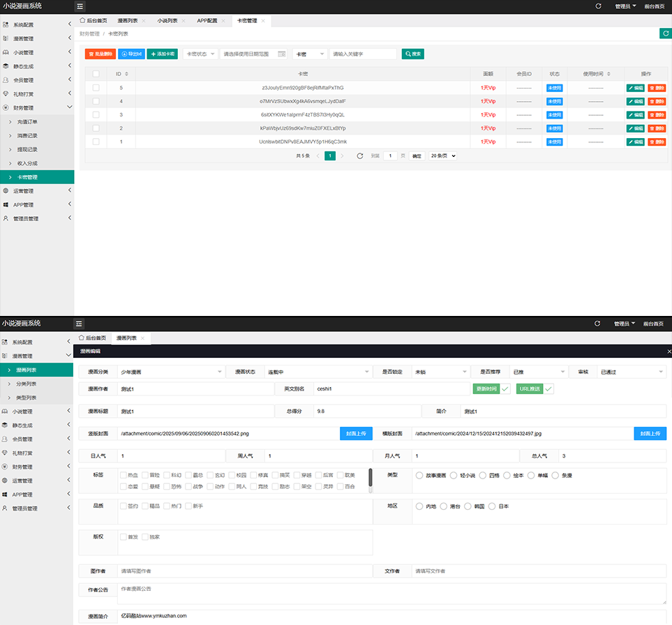The image size is (672, 625).
Task: Tick the 热血 tag checkbox
Action: [124, 475]
